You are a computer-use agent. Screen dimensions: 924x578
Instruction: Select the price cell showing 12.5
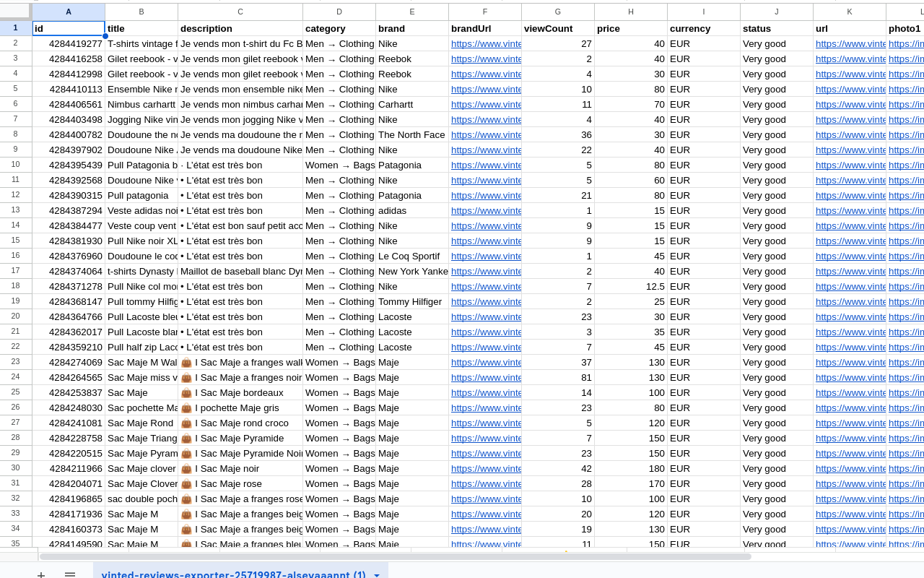point(631,286)
